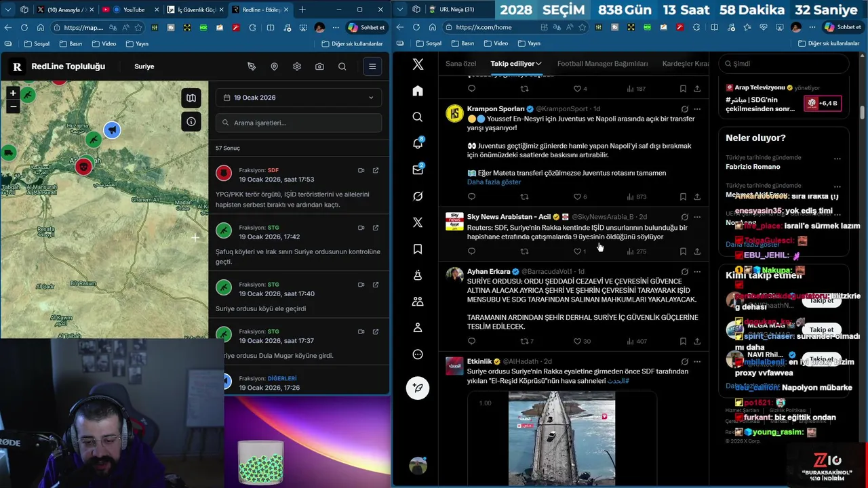This screenshot has height=488, width=868.
Task: Open X communities icon in sidebar
Action: coord(418,302)
